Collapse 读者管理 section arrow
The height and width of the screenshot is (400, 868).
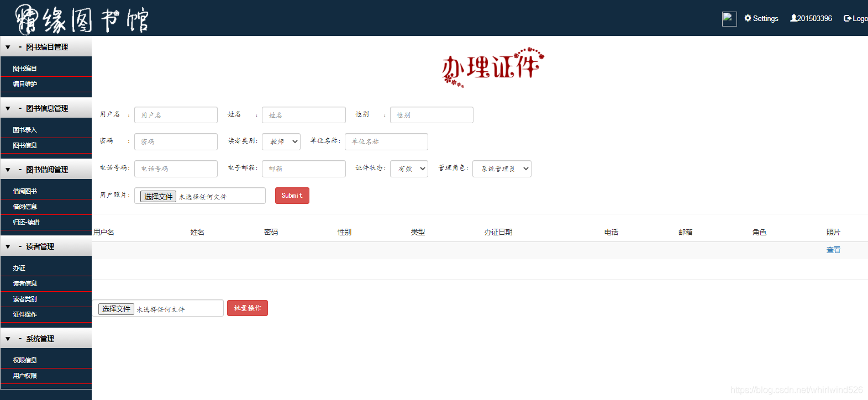pos(8,246)
